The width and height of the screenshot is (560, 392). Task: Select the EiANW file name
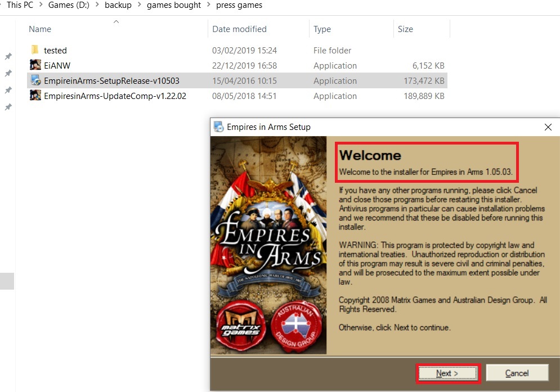pos(57,65)
